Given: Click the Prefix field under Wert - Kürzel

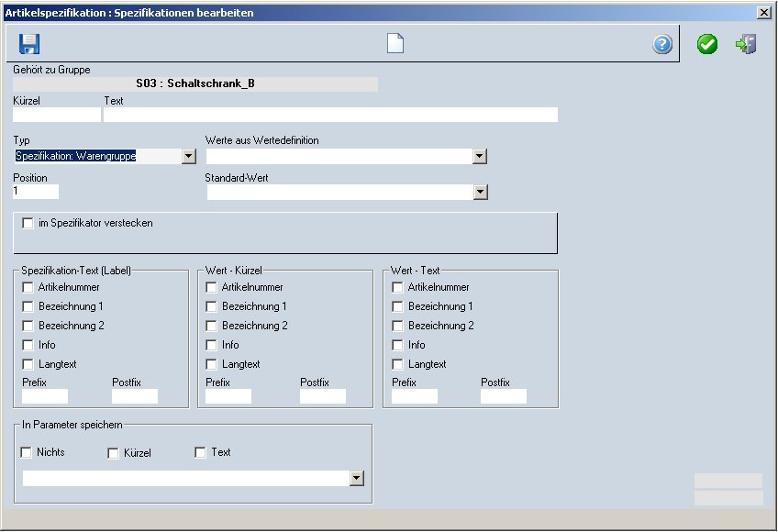Looking at the screenshot, I should pos(228,396).
